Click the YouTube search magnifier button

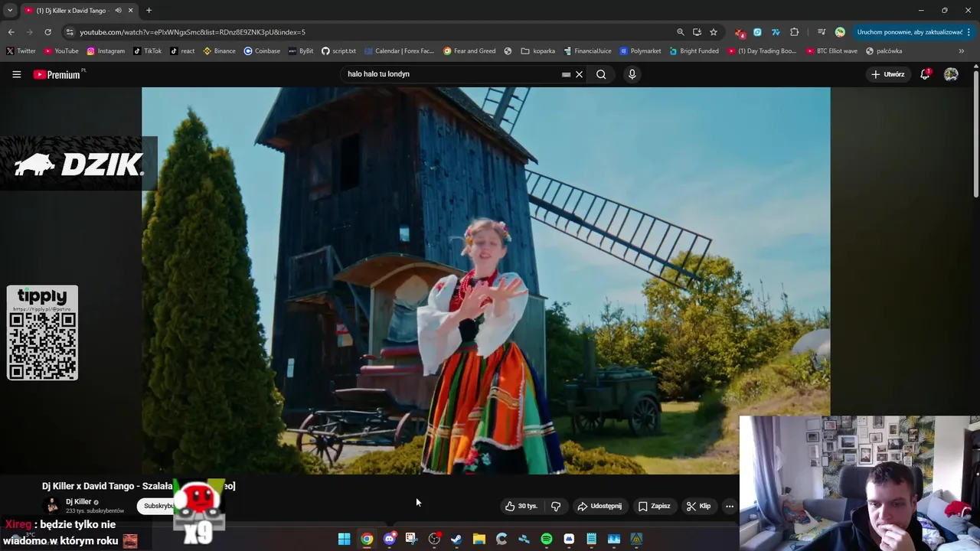pyautogui.click(x=601, y=74)
